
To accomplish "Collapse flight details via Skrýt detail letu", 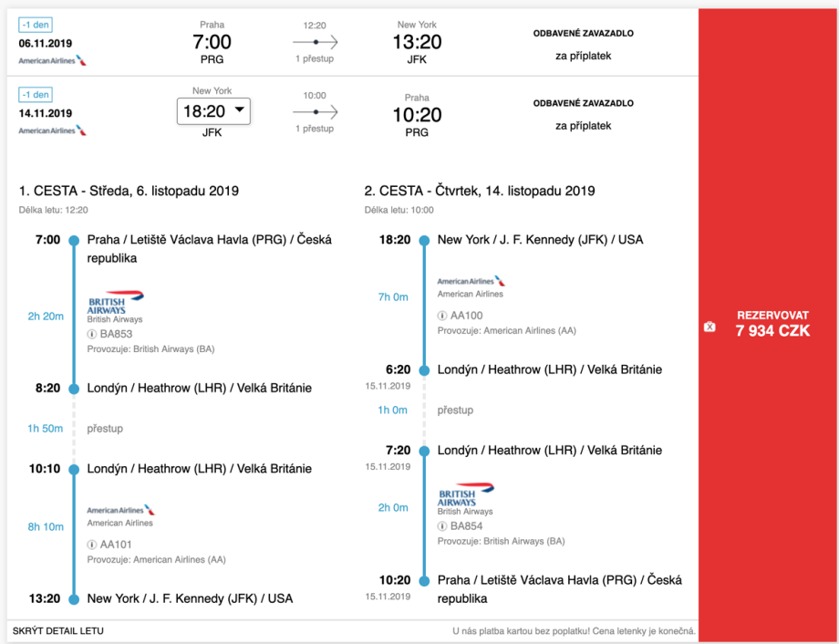I will coord(58,631).
